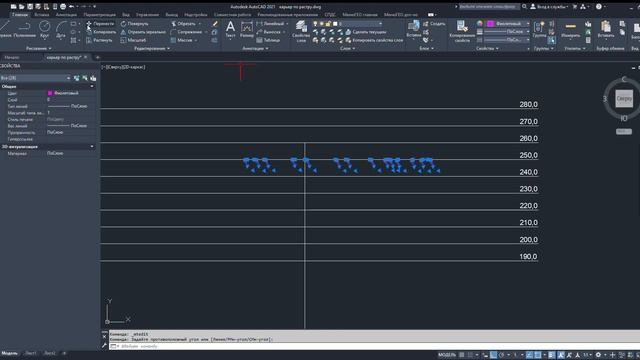
Task: Click the Group (Группа) icon
Action: pos(539,29)
